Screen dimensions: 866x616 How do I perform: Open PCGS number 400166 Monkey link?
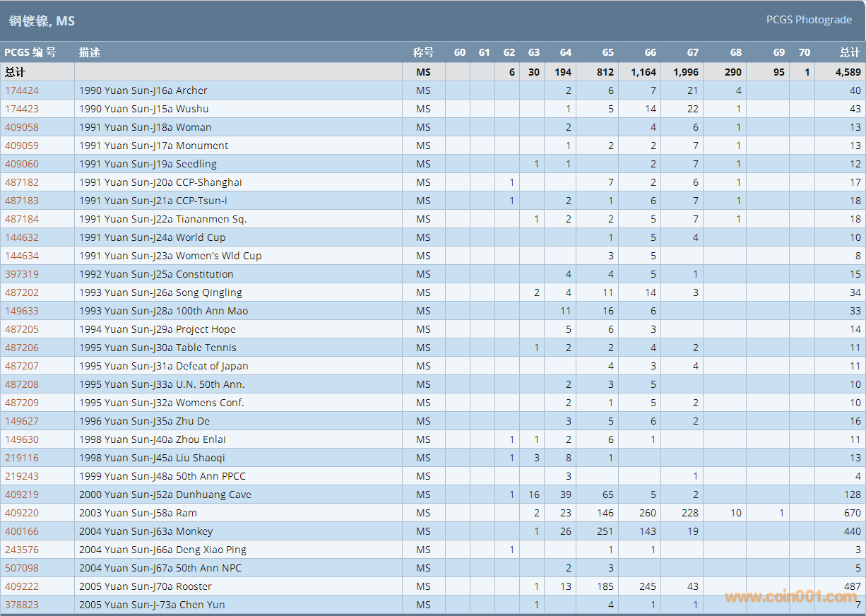[x=22, y=531]
